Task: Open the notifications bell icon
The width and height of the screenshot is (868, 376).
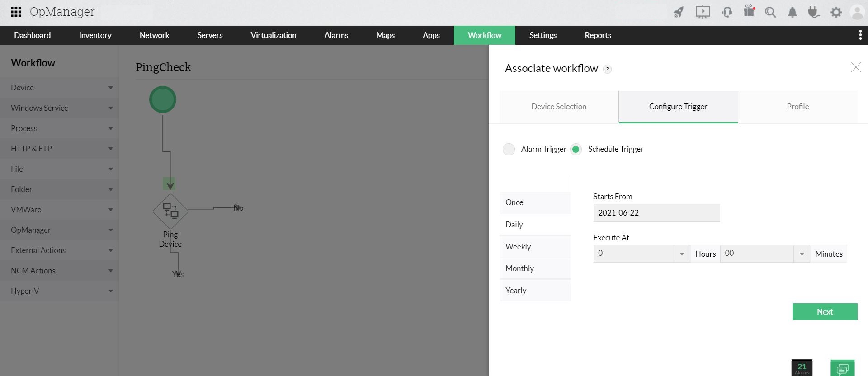Action: tap(793, 12)
